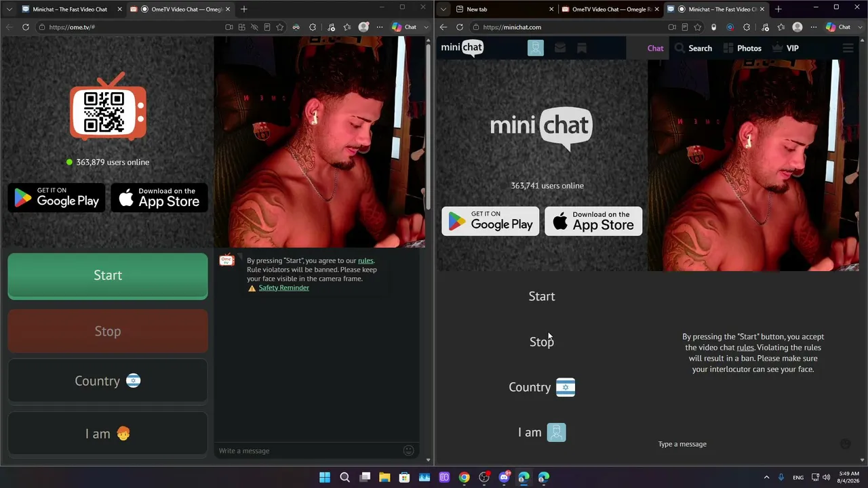The height and width of the screenshot is (488, 868).
Task: Select the OmeTV Video Chat tab in the right browser
Action: pos(610,9)
